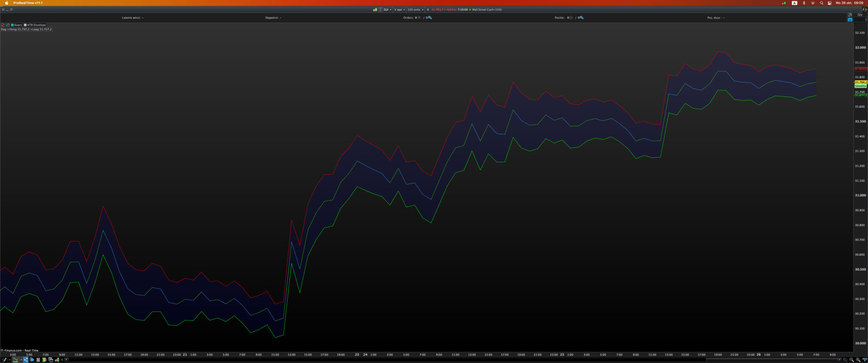Click the stacked windows icon
868x363 pixels.
tap(50, 360)
